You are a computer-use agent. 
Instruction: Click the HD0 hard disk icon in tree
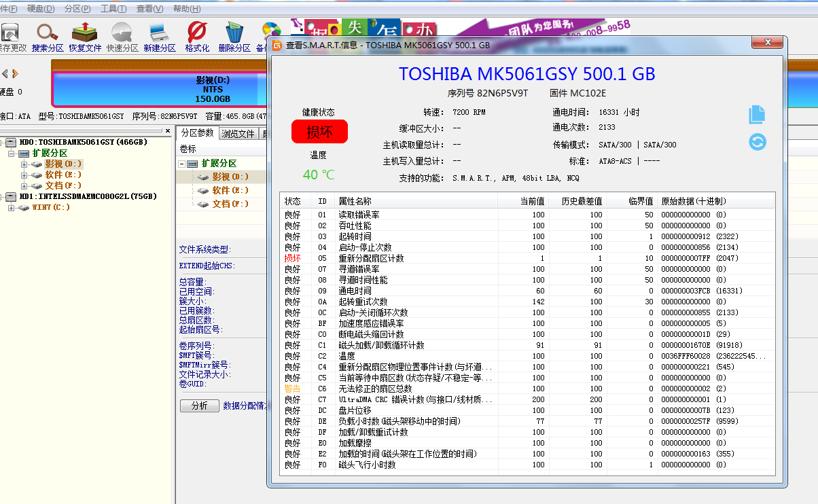coord(12,143)
